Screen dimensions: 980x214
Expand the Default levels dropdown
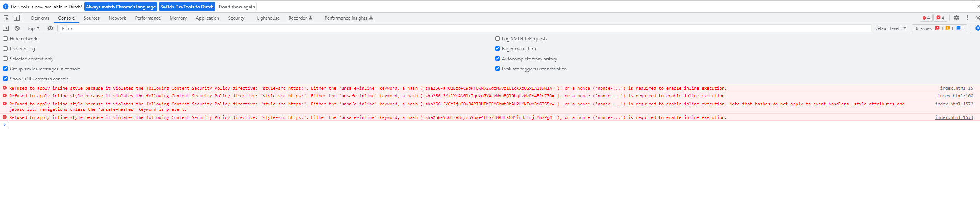890,28
